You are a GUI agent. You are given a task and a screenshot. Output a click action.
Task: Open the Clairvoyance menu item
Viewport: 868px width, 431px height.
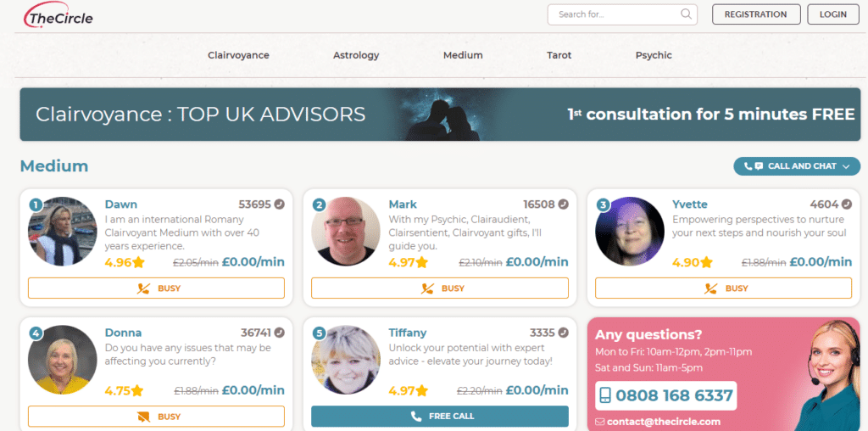(238, 55)
